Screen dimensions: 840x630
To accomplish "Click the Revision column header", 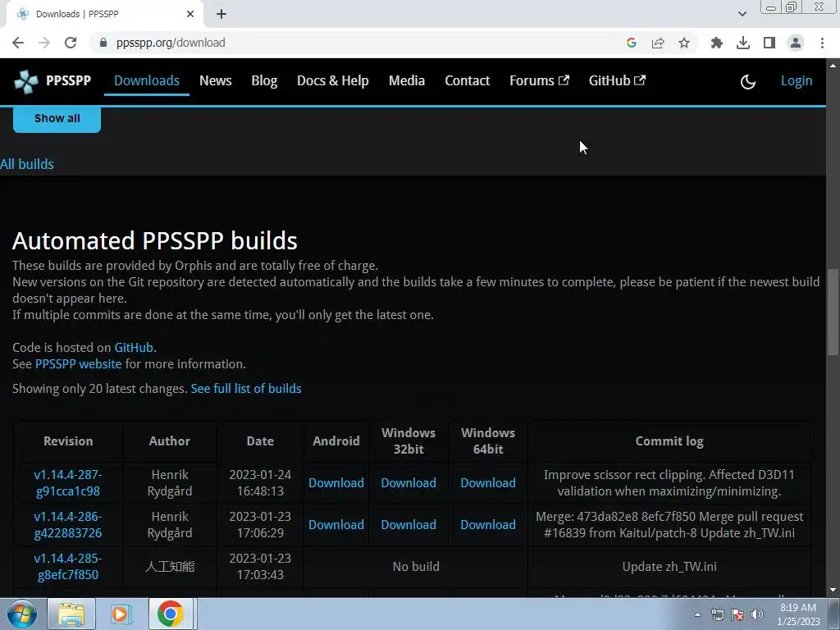I will (x=68, y=441).
